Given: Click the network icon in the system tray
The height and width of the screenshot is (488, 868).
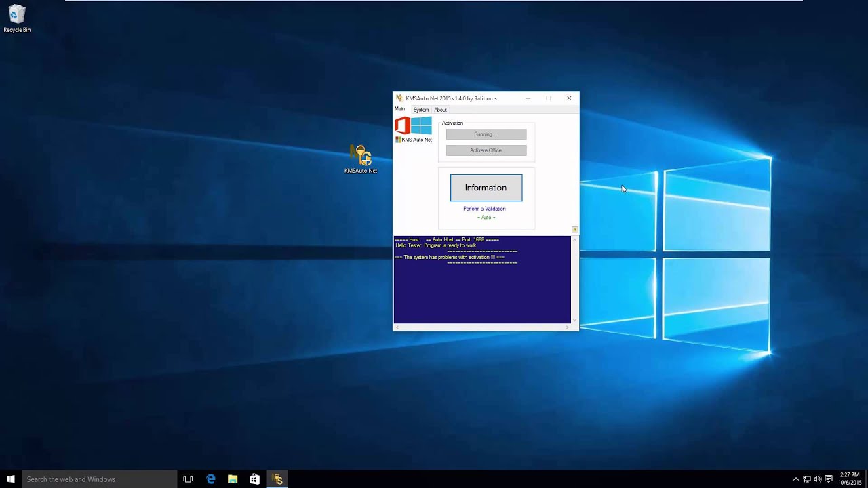Looking at the screenshot, I should 807,479.
